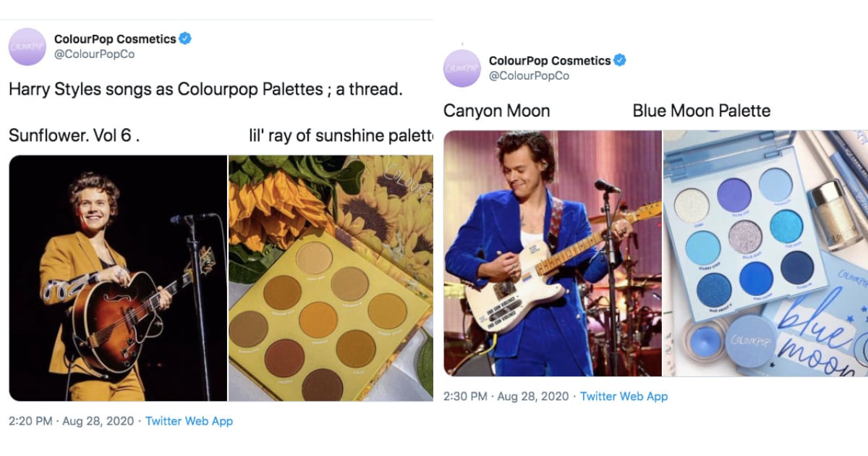Click 2:20 PM Aug 28, 2020 timestamp

[72, 421]
